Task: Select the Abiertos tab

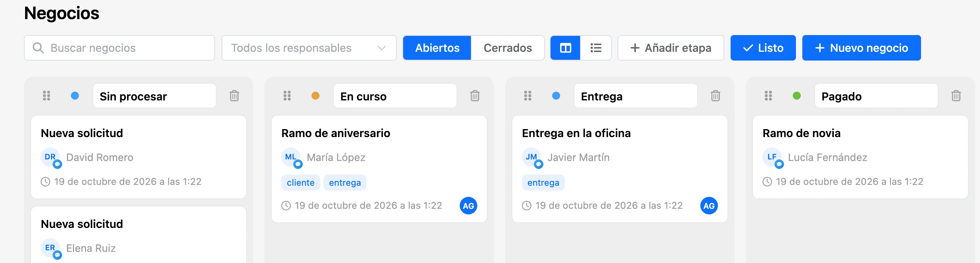Action: (x=437, y=48)
